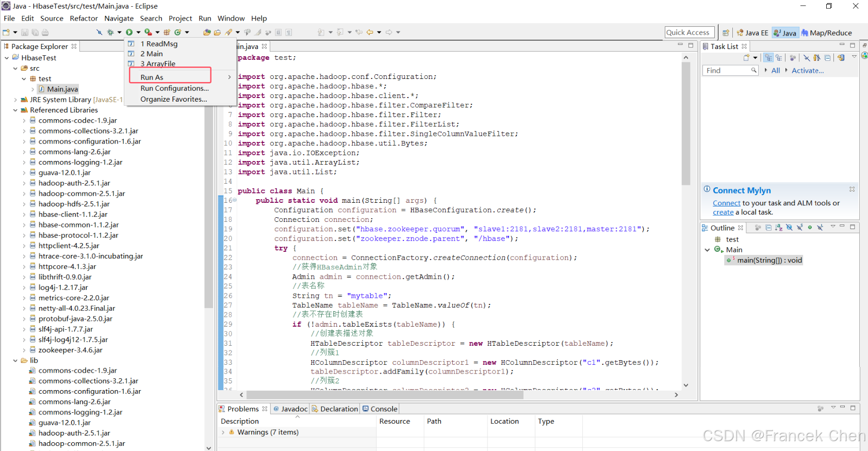Screen dimensions: 868x451
Task: Click the Activate... link in Task List
Action: pyautogui.click(x=807, y=71)
